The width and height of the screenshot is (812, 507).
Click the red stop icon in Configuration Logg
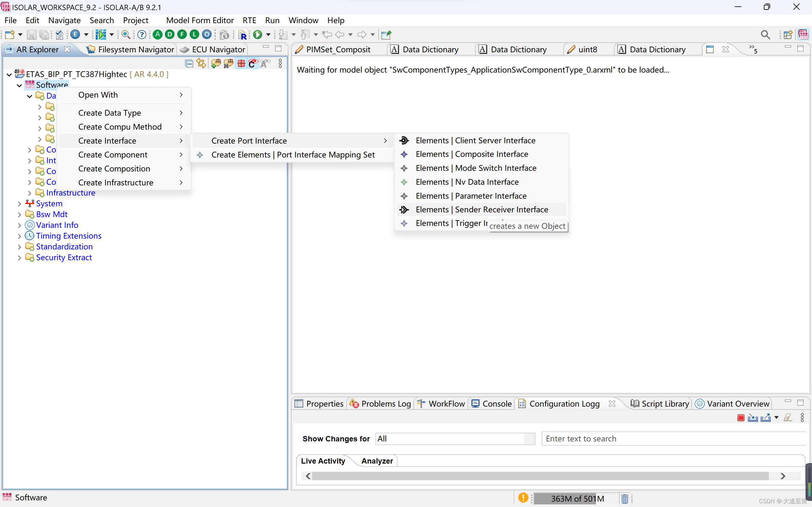741,417
